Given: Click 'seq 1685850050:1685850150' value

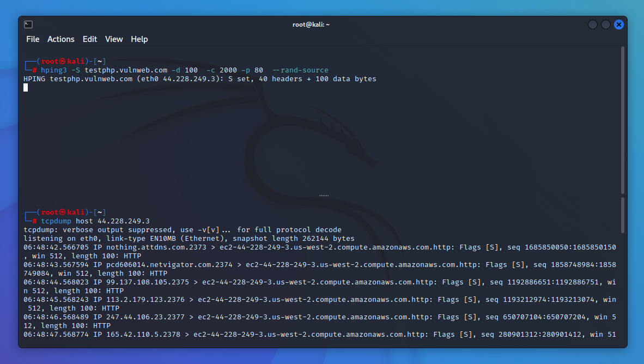Looking at the screenshot, I should pos(561,247).
